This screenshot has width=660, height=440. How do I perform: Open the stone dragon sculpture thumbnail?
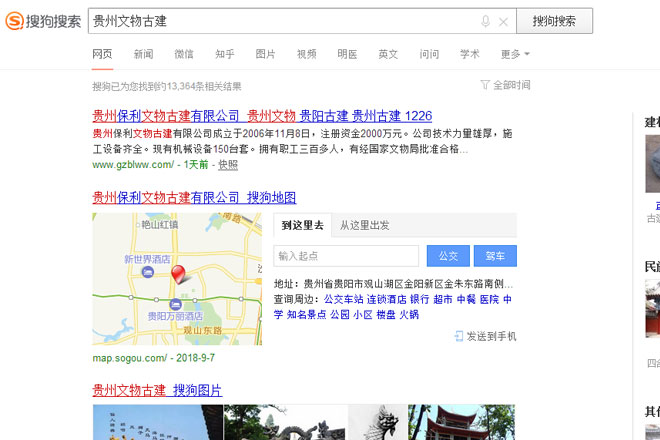pos(286,422)
